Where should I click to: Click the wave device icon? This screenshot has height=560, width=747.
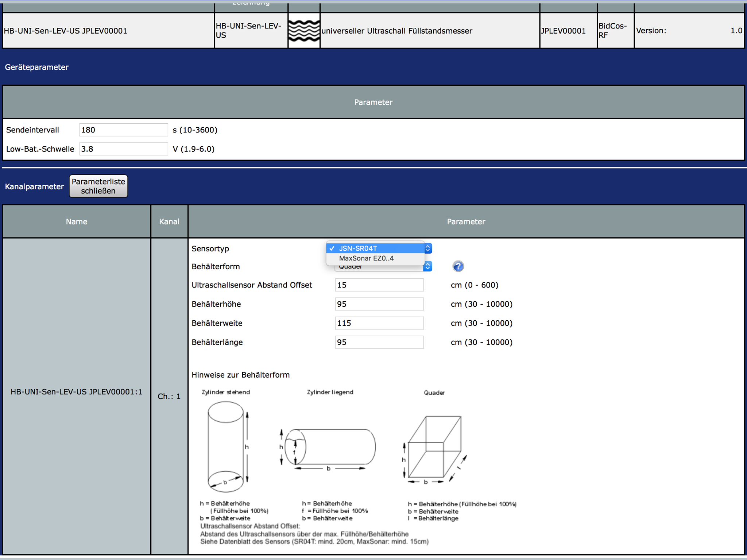304,31
